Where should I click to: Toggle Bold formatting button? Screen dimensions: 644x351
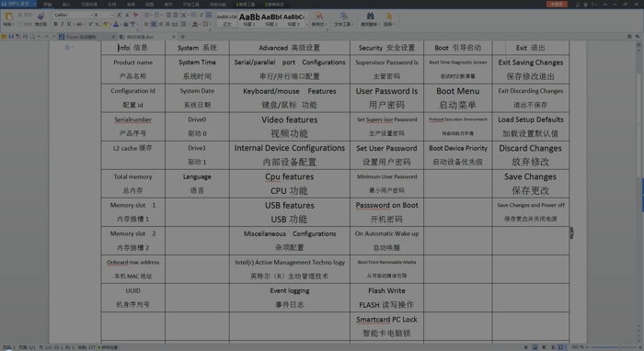pyautogui.click(x=55, y=24)
